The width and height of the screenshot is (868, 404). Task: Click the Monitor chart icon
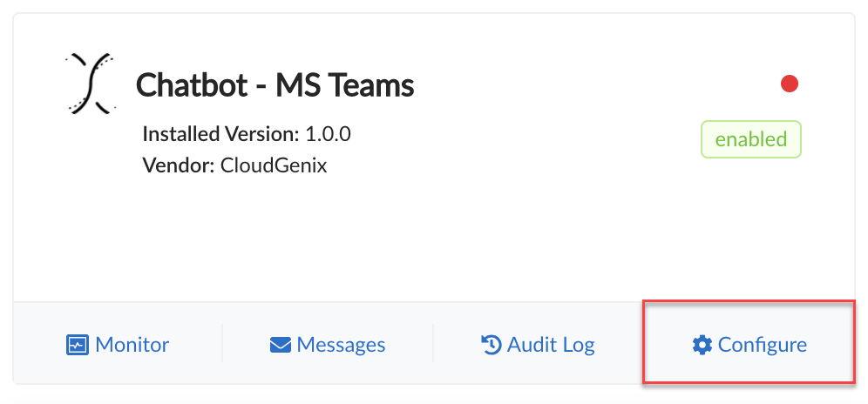point(78,345)
